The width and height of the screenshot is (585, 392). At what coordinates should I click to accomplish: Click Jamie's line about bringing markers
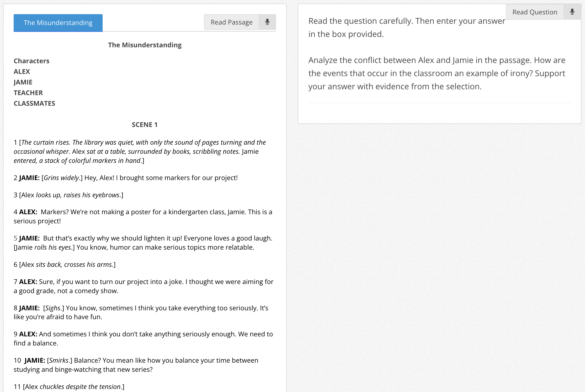[x=126, y=178]
